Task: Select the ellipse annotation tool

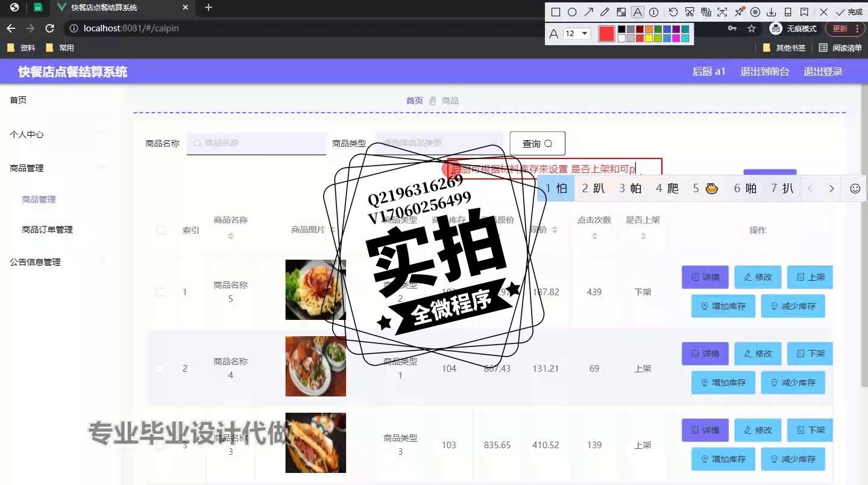Action: 572,12
